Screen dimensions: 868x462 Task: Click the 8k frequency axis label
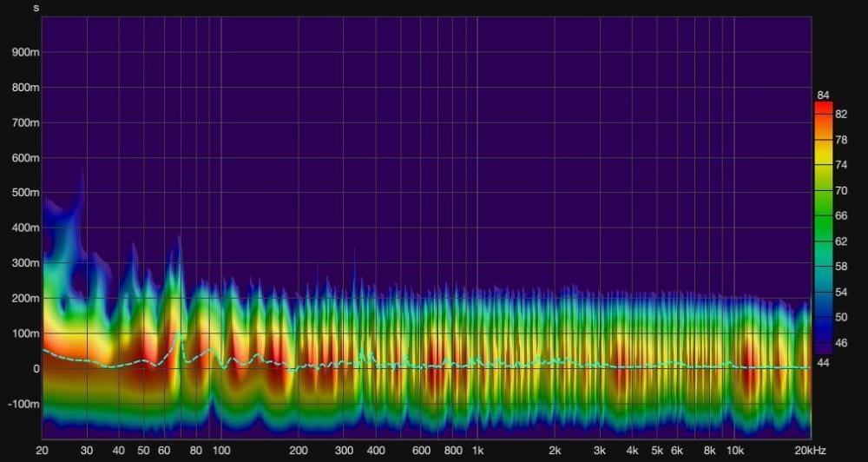(x=709, y=451)
